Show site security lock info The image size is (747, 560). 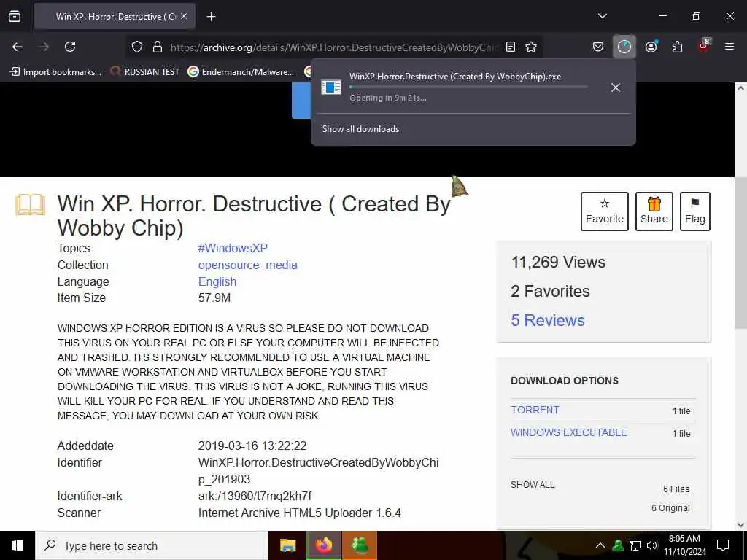[x=158, y=47]
